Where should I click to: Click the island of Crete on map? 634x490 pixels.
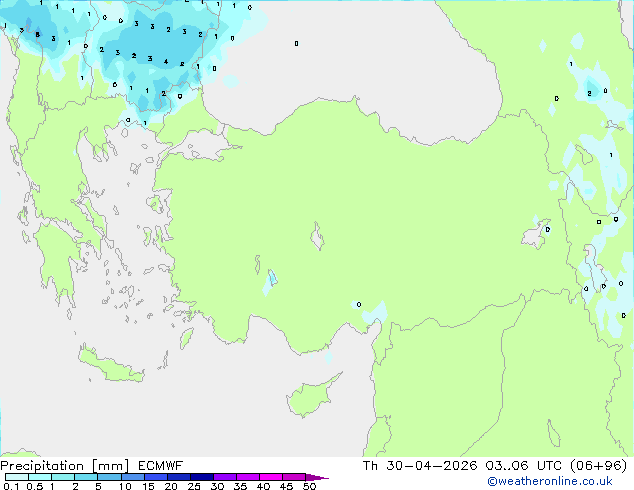(x=110, y=365)
